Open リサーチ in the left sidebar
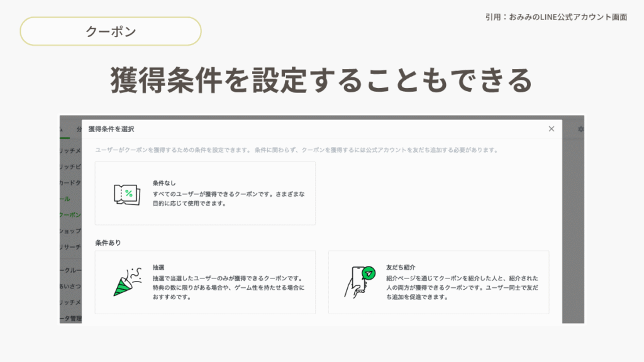The height and width of the screenshot is (362, 644). tap(70, 248)
